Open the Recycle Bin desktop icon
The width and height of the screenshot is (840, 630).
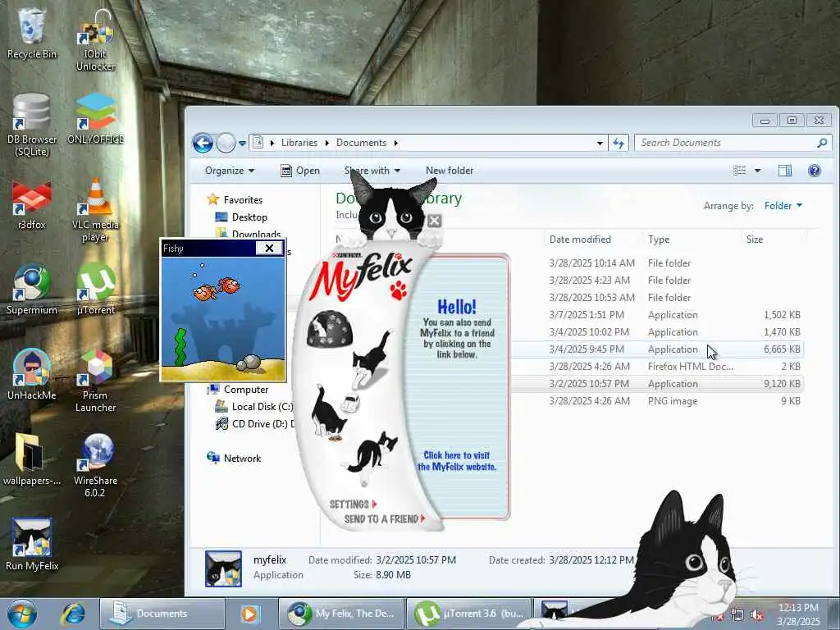click(32, 34)
